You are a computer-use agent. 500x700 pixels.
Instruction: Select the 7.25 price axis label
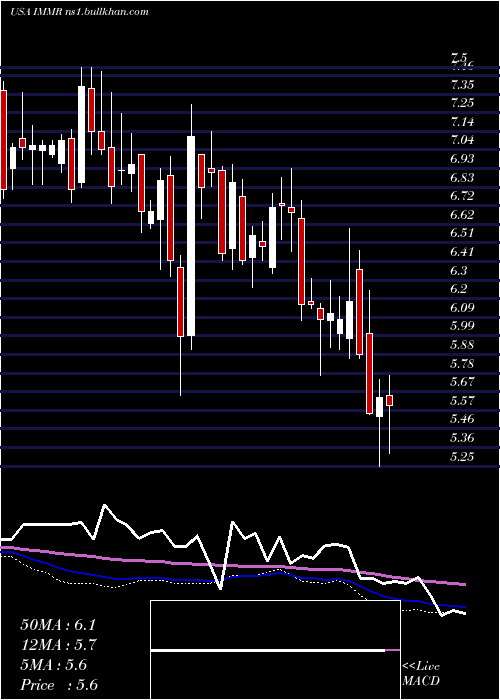coord(462,103)
